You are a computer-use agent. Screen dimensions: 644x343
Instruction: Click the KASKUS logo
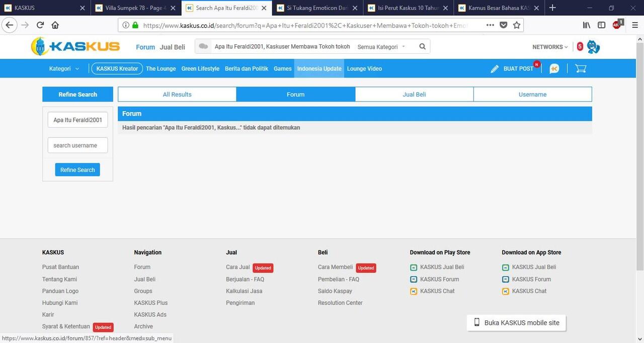point(75,47)
